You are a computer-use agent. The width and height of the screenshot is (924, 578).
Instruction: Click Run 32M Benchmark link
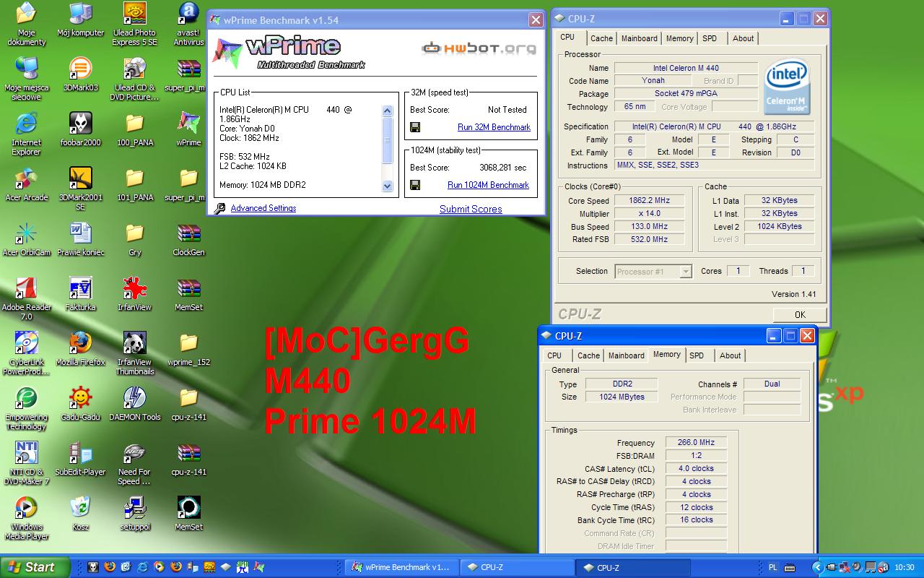(x=494, y=127)
